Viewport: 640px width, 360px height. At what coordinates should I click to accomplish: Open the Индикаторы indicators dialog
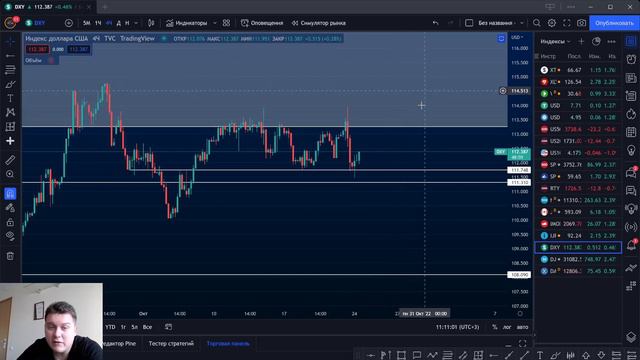coord(187,23)
